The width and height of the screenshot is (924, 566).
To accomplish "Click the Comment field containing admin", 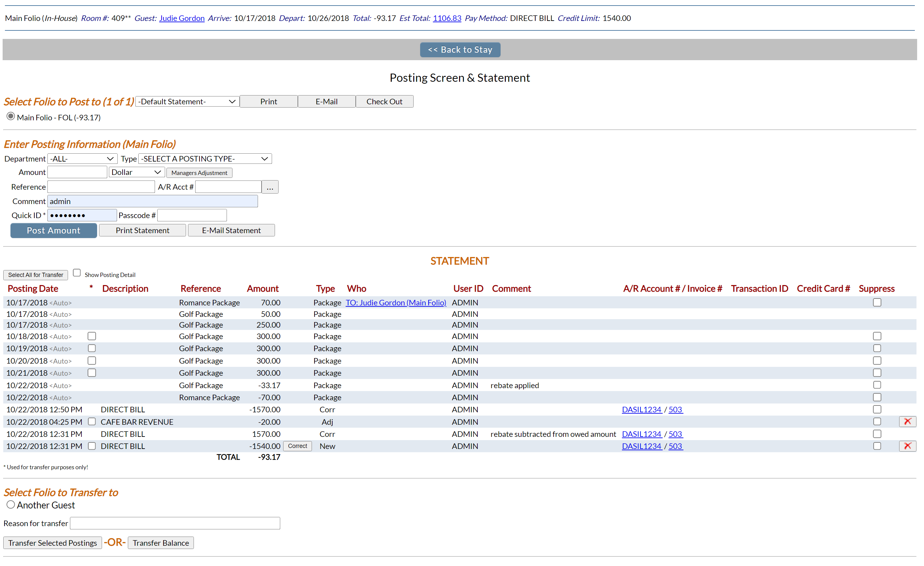I will [x=153, y=201].
